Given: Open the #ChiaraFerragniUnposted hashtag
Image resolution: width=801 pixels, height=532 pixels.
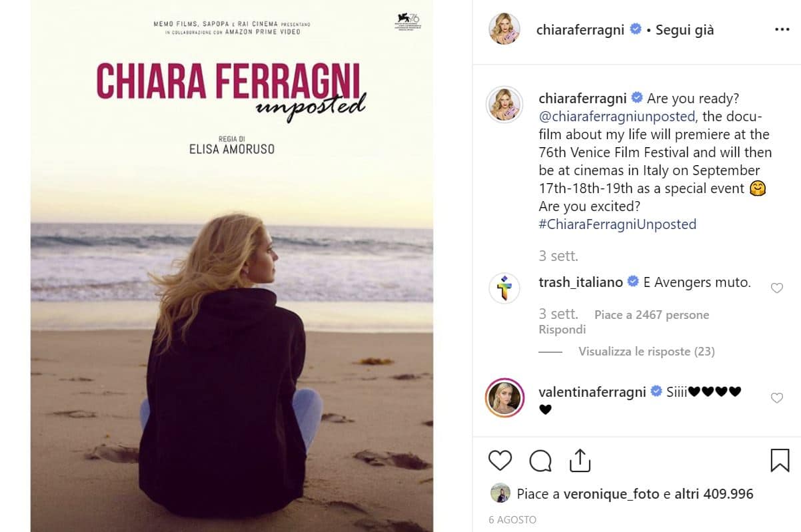Looking at the screenshot, I should point(617,224).
